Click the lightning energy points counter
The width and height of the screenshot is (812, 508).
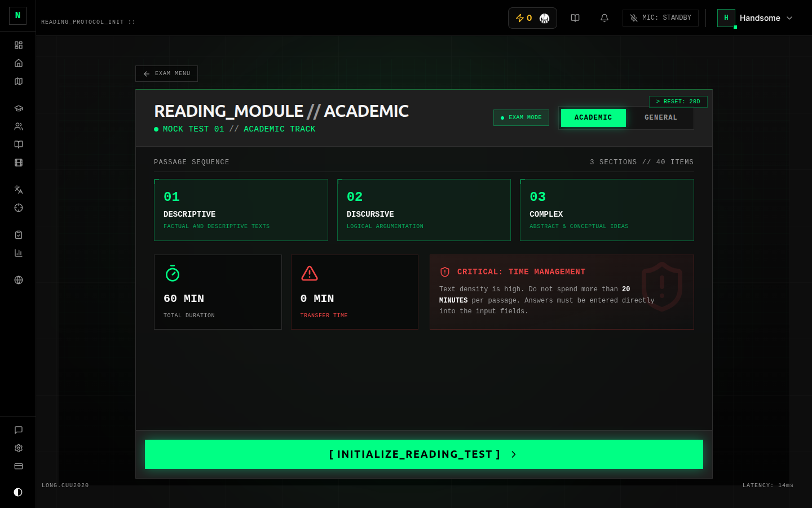(524, 18)
